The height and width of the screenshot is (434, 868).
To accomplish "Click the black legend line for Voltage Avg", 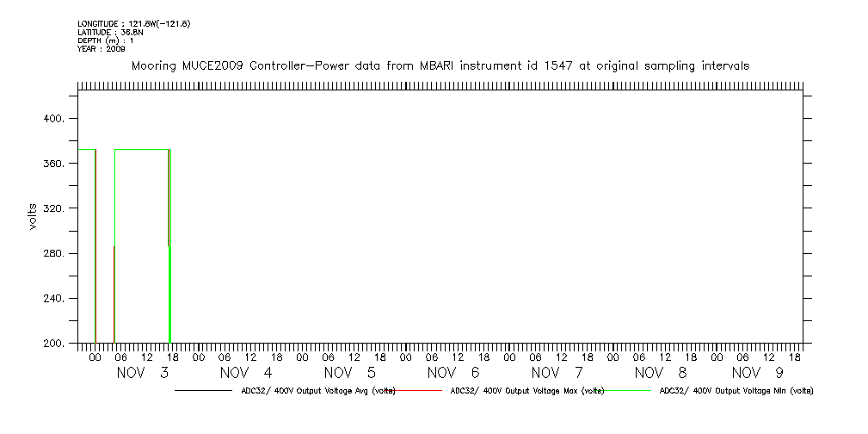I will click(x=202, y=391).
